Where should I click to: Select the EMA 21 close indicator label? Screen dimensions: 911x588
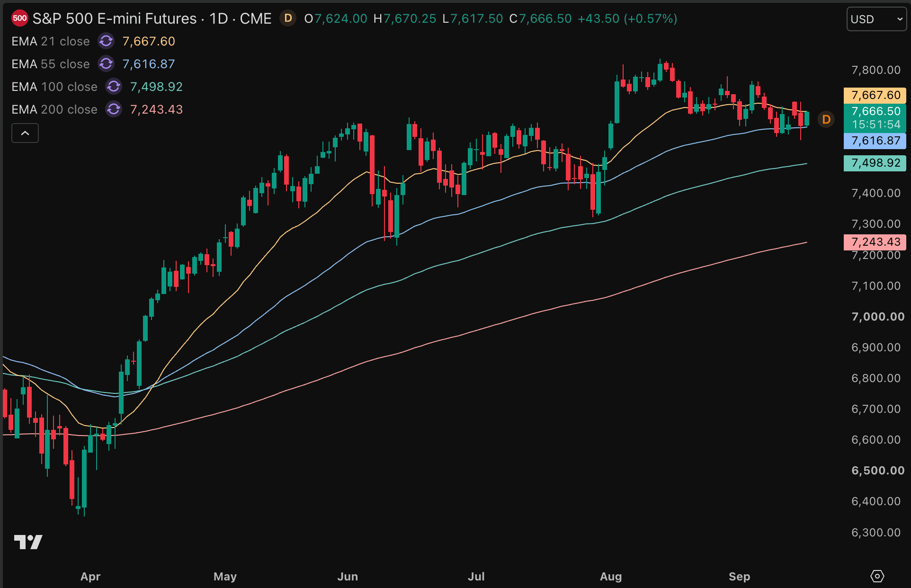click(x=51, y=41)
